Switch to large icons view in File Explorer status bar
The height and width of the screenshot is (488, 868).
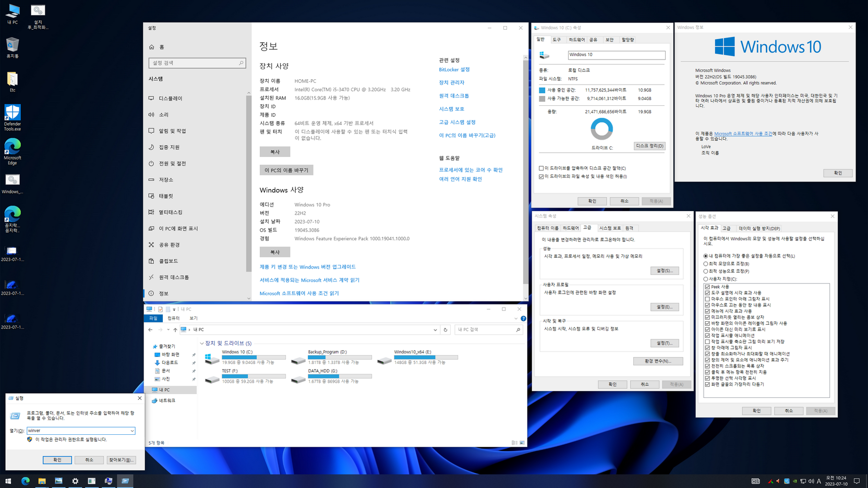pyautogui.click(x=522, y=443)
